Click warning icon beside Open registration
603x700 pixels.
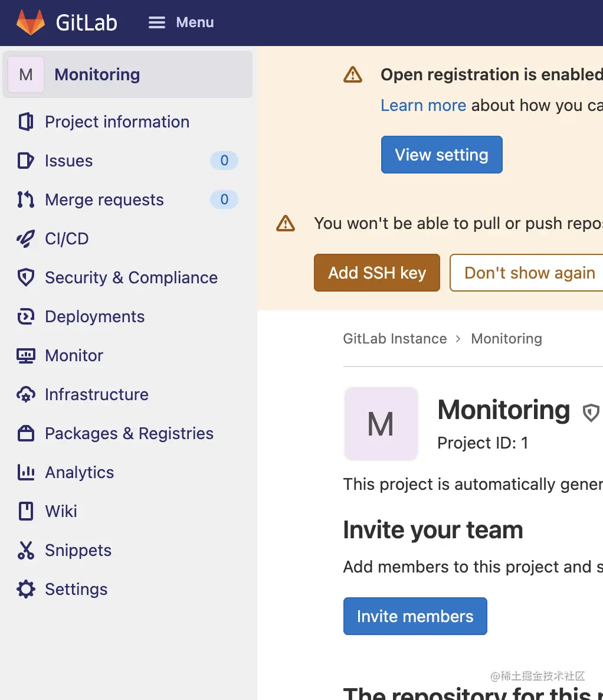click(x=353, y=74)
